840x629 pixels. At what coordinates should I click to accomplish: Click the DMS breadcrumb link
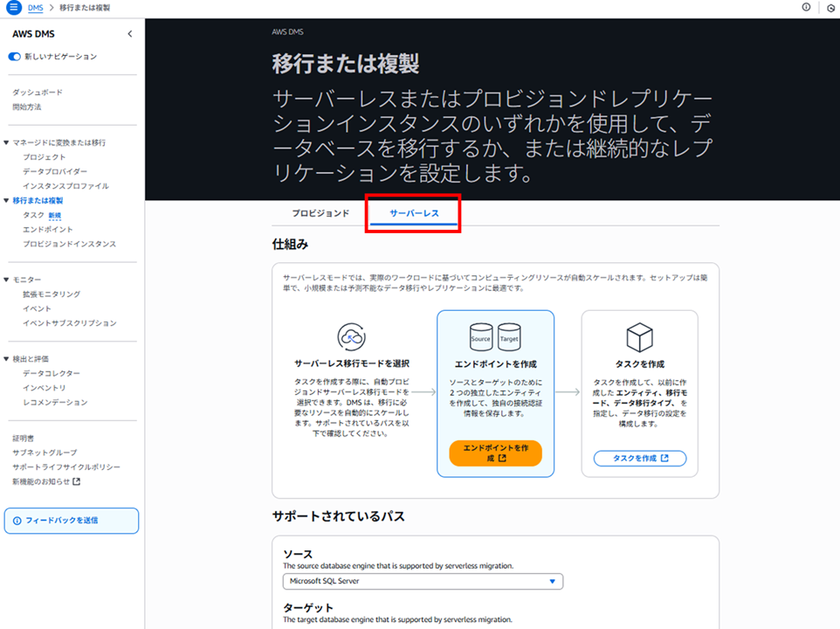pyautogui.click(x=35, y=8)
